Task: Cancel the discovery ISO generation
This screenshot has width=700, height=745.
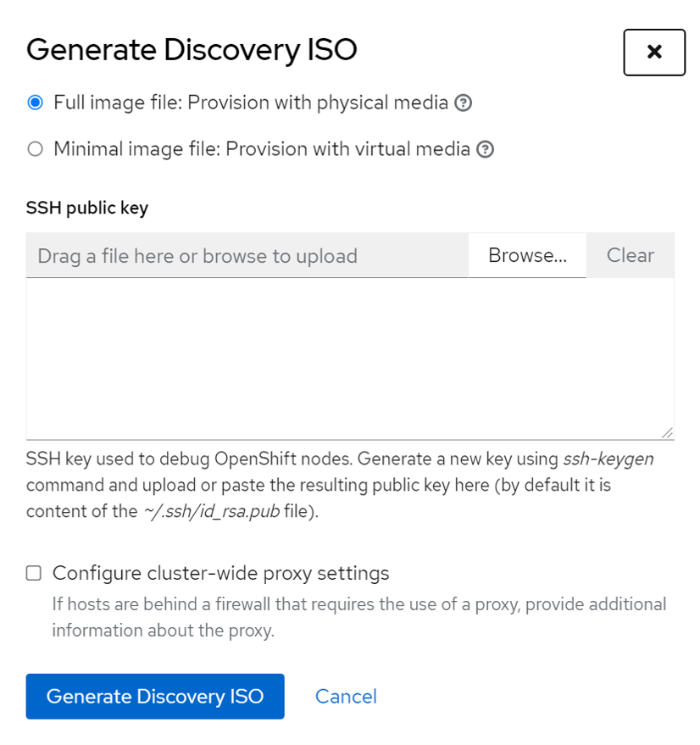Action: click(346, 697)
